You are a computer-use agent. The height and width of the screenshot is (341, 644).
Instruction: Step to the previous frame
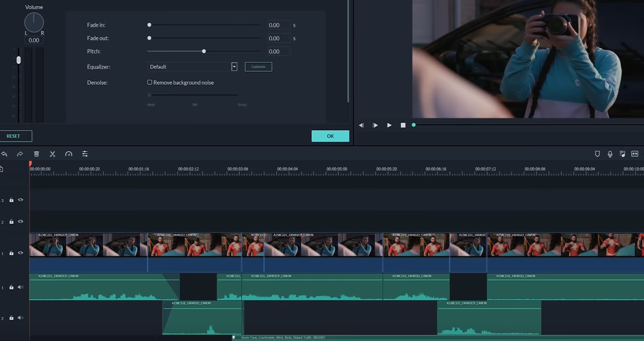(361, 125)
